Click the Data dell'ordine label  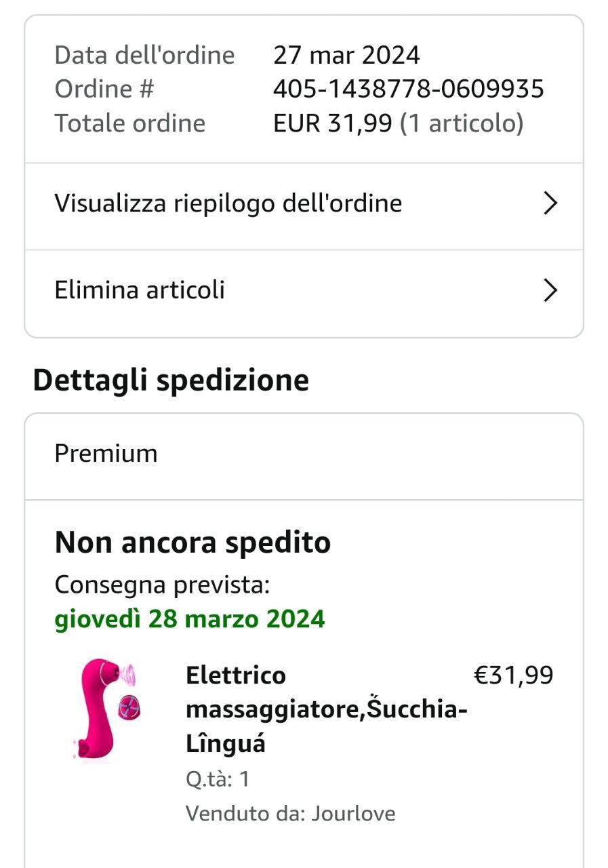click(144, 55)
